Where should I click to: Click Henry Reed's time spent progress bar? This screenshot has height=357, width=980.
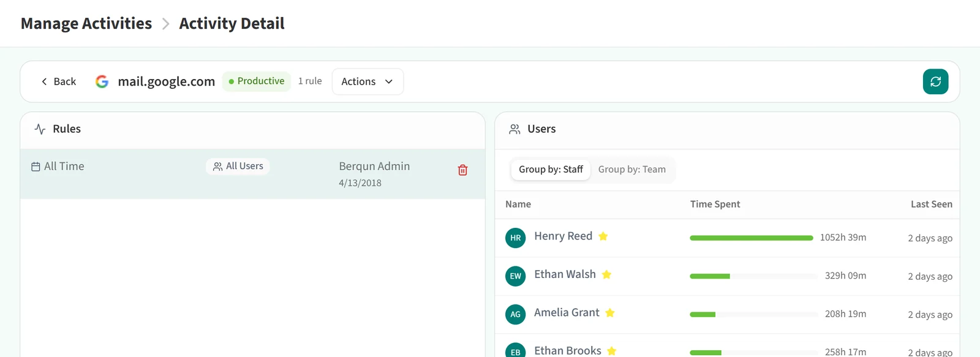point(752,238)
